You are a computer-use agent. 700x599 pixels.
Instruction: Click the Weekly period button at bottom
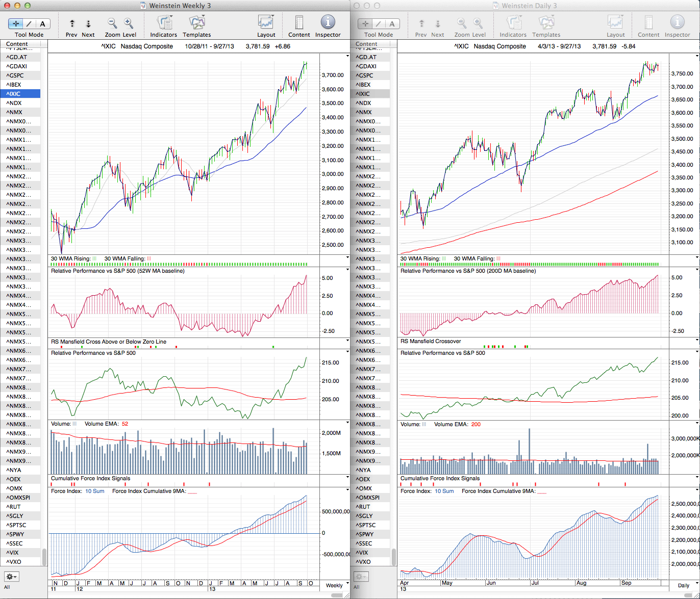tap(334, 585)
